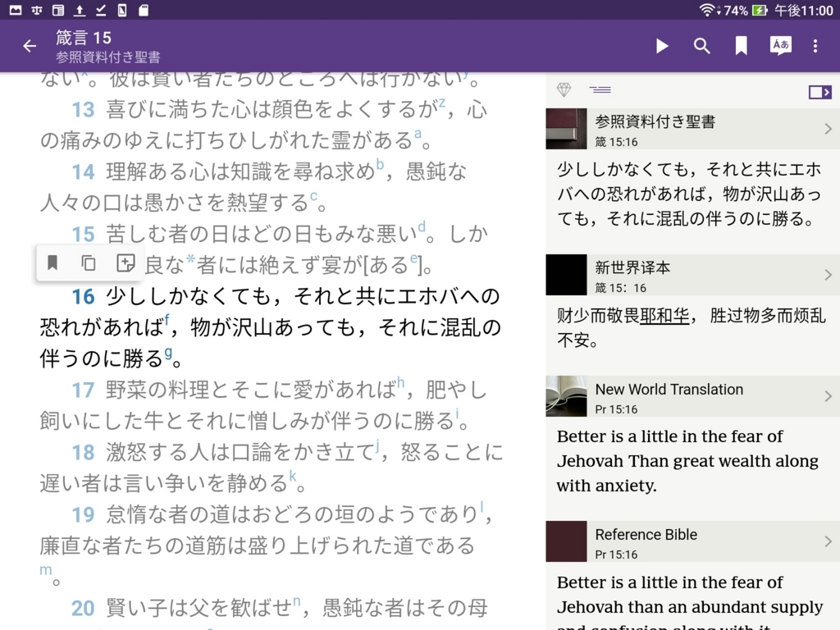This screenshot has height=630, width=840.
Task: Select highlighted verse number 16
Action: (83, 297)
